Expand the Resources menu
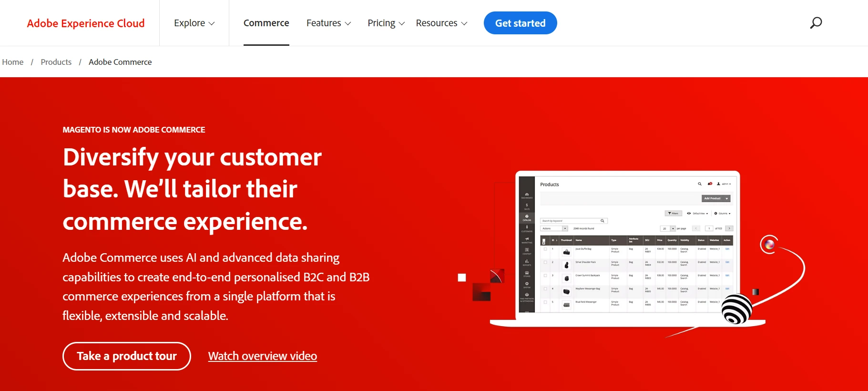Screen dimensions: 868x391 click(441, 23)
